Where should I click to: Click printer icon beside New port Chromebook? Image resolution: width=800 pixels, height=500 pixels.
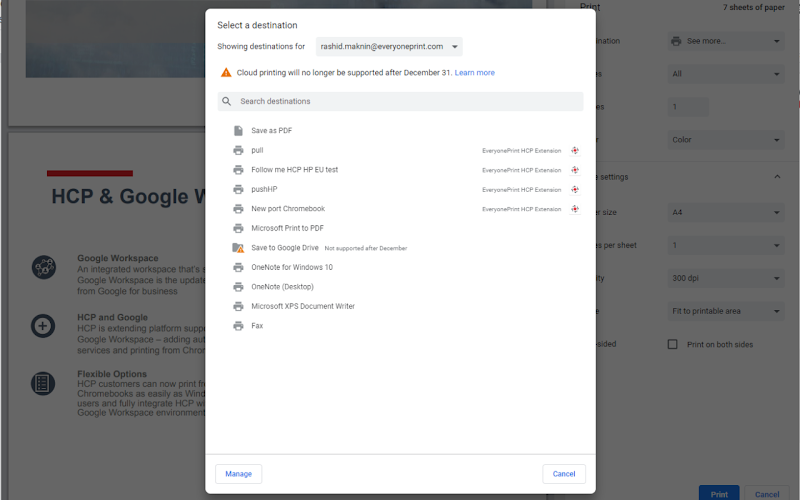[x=238, y=209]
